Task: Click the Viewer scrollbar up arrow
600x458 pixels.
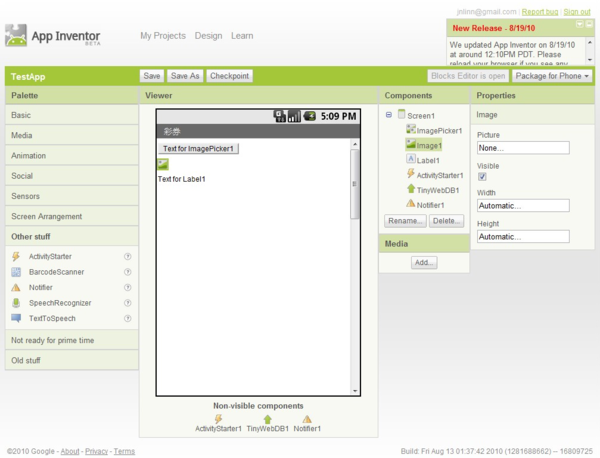Action: pos(355,144)
